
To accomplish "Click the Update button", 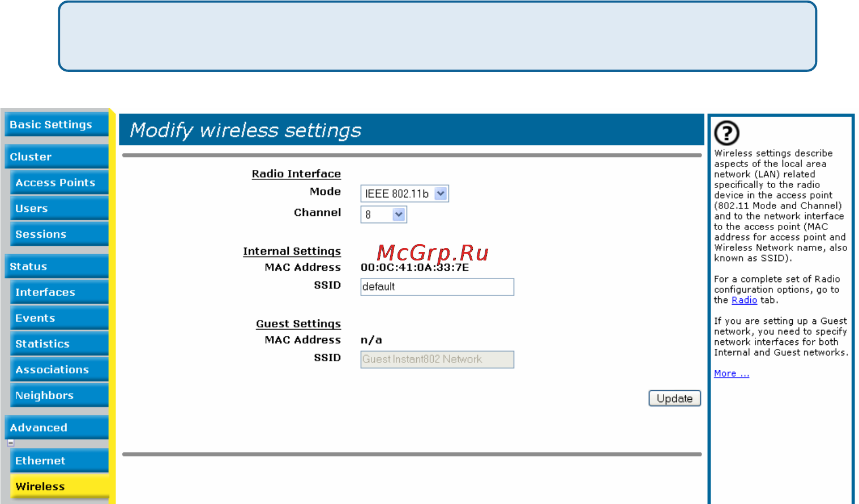I will (674, 398).
